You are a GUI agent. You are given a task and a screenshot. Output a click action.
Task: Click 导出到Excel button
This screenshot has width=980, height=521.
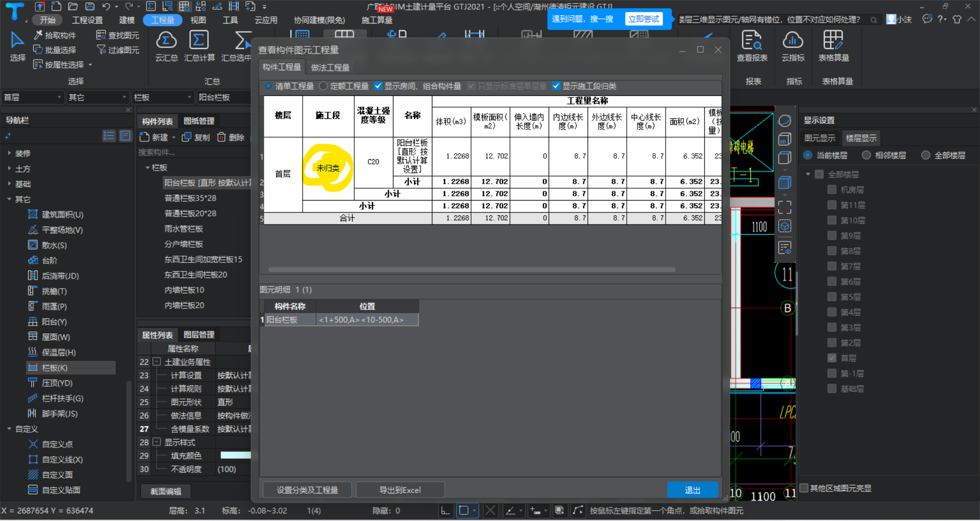coord(400,490)
